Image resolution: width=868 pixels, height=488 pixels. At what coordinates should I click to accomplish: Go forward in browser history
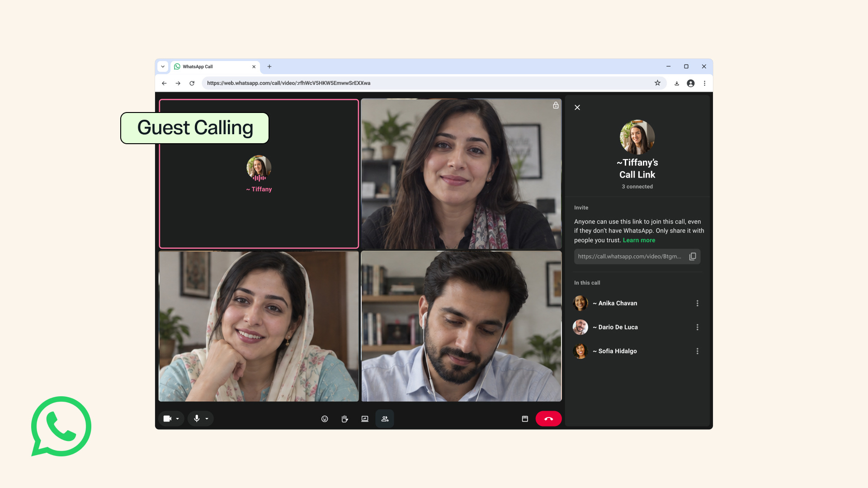pos(178,83)
